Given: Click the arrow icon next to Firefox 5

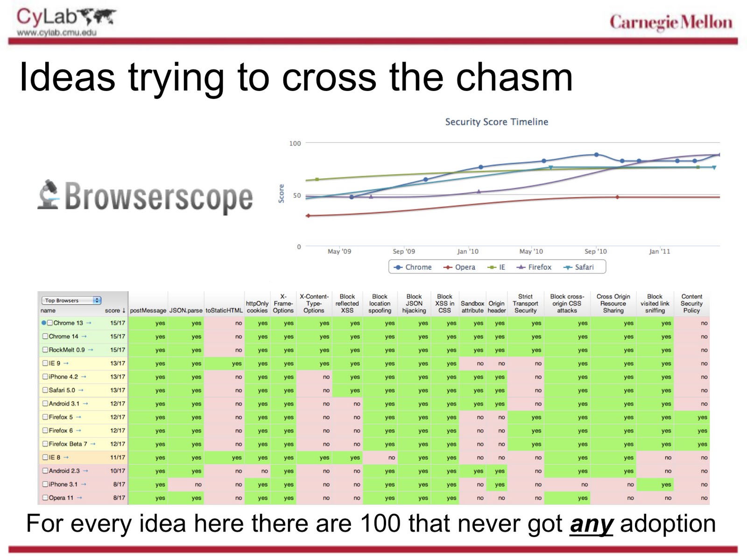Looking at the screenshot, I should (x=78, y=417).
